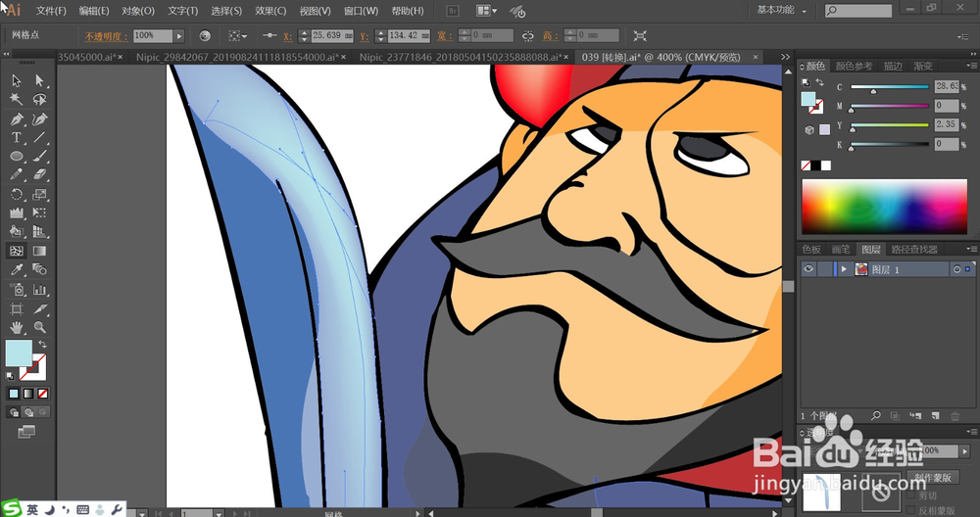Click the light blue Fill swatch in toolbar
The width and height of the screenshot is (980, 517).
click(18, 352)
